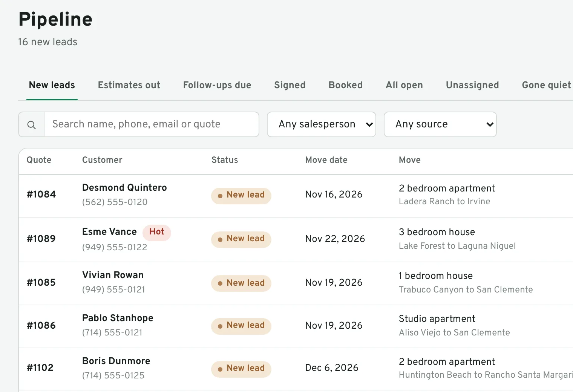Click New lead status for Pablo Stanhope
The height and width of the screenshot is (392, 573).
[241, 326]
